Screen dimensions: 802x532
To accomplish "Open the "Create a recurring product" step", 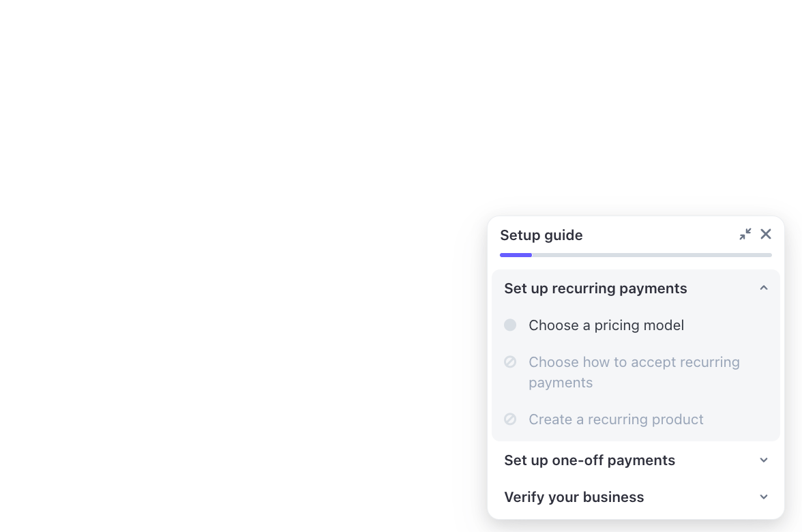I will click(616, 419).
